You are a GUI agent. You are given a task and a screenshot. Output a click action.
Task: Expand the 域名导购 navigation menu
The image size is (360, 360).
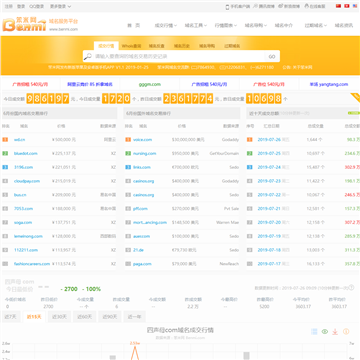pyautogui.click(x=256, y=25)
